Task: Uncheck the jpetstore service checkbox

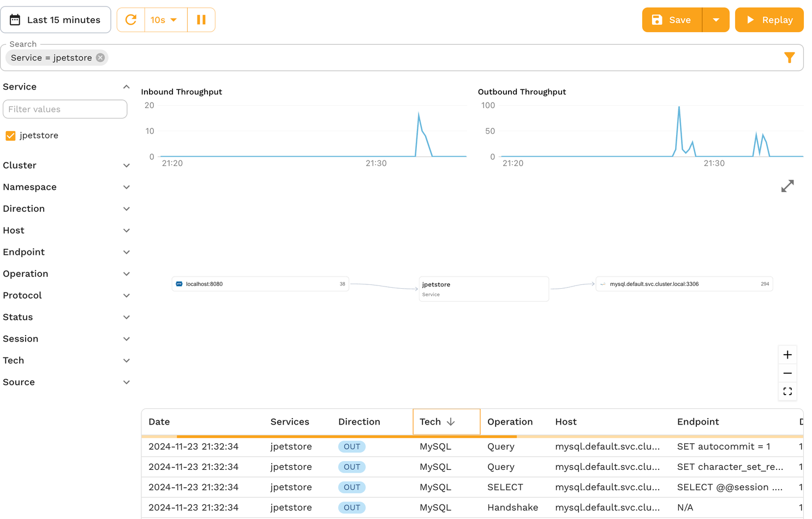Action: pyautogui.click(x=10, y=136)
